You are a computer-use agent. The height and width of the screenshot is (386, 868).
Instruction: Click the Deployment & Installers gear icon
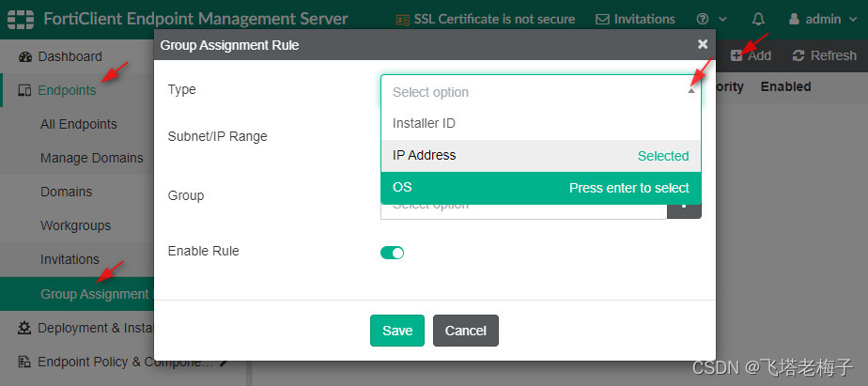coord(24,328)
